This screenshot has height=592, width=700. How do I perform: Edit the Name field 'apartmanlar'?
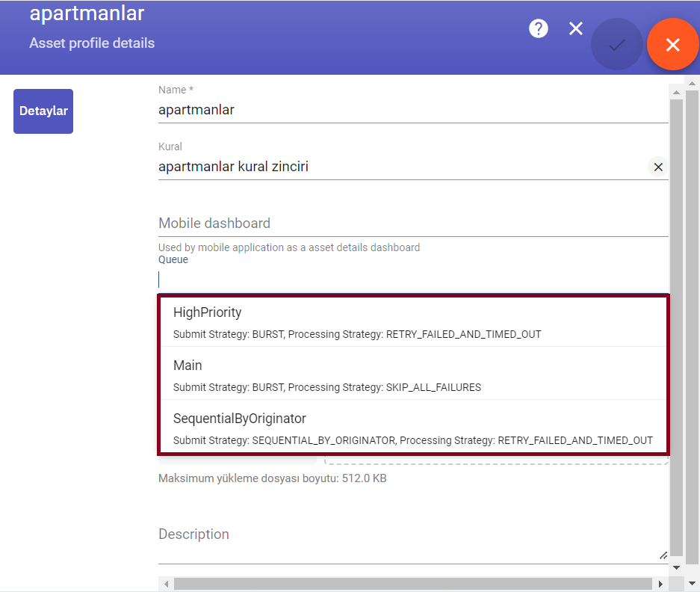[x=413, y=110]
